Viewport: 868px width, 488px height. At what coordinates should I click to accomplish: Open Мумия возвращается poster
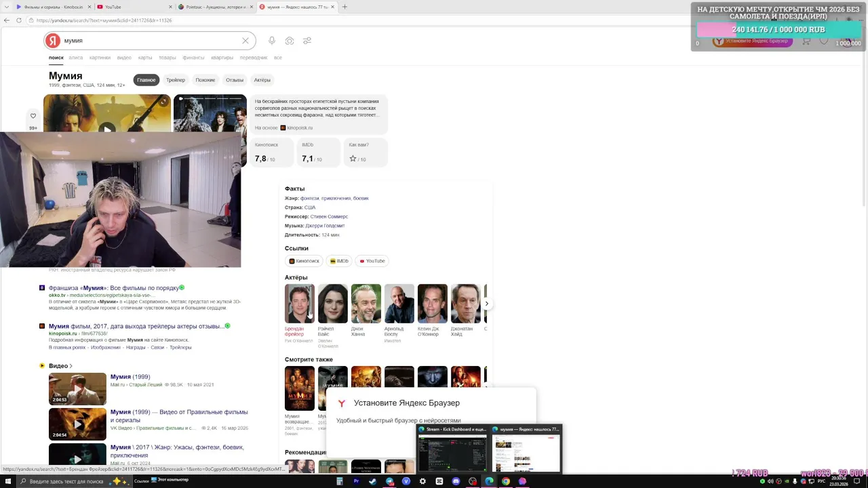point(299,388)
